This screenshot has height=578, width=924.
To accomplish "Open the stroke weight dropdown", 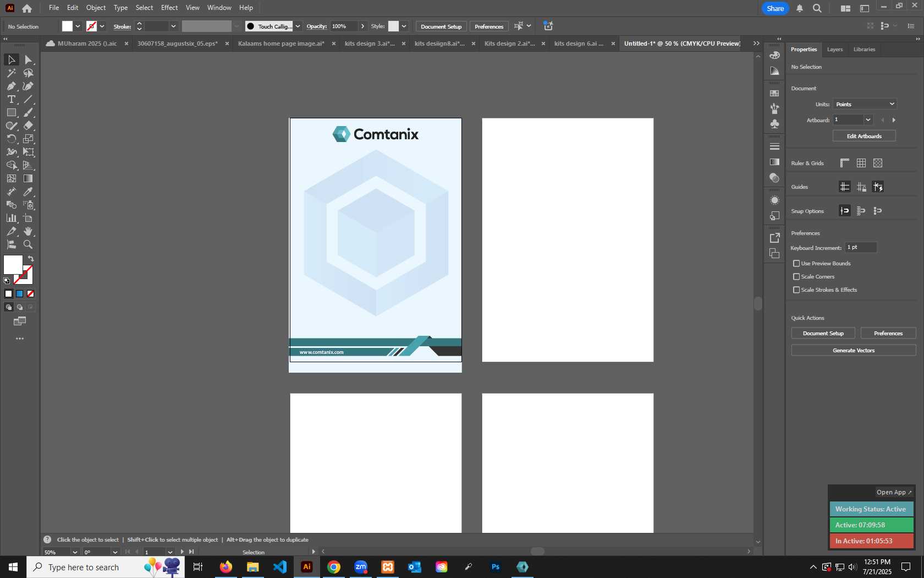I will pos(173,26).
